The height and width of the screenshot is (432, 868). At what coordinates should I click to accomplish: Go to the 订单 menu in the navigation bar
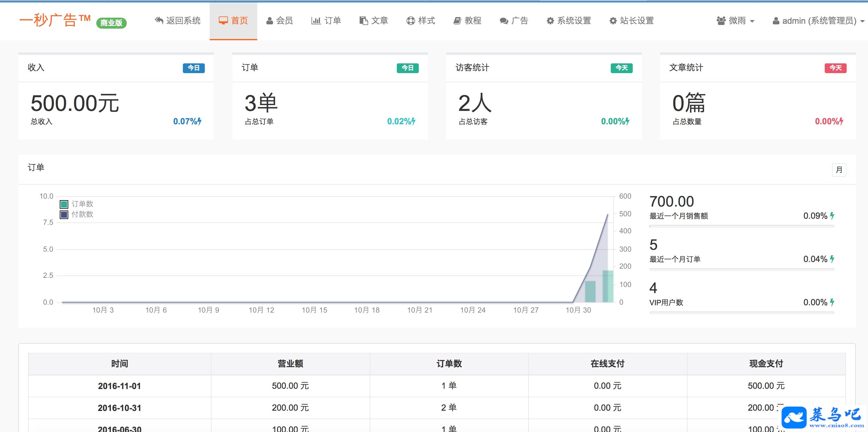coord(326,21)
